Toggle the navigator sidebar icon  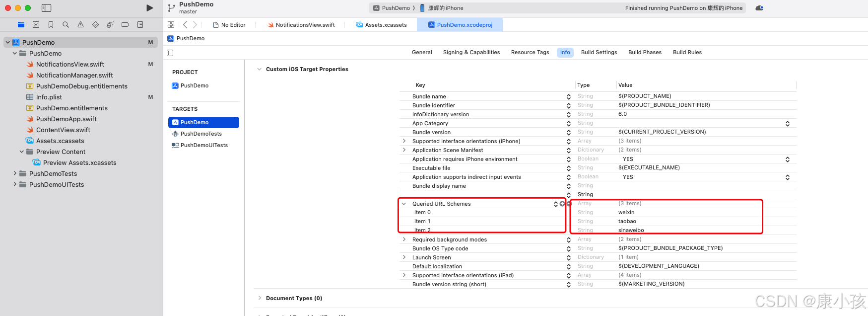(46, 8)
